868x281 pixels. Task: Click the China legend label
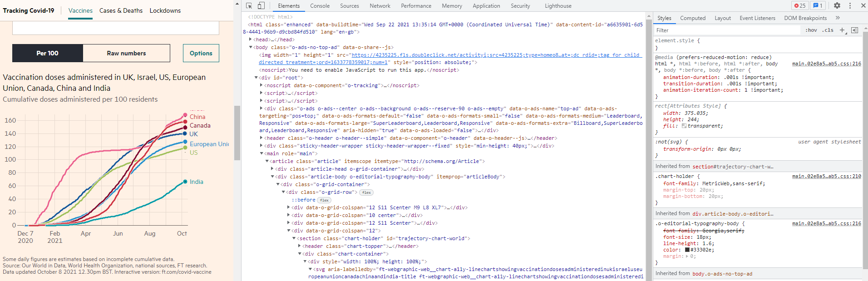click(x=197, y=117)
